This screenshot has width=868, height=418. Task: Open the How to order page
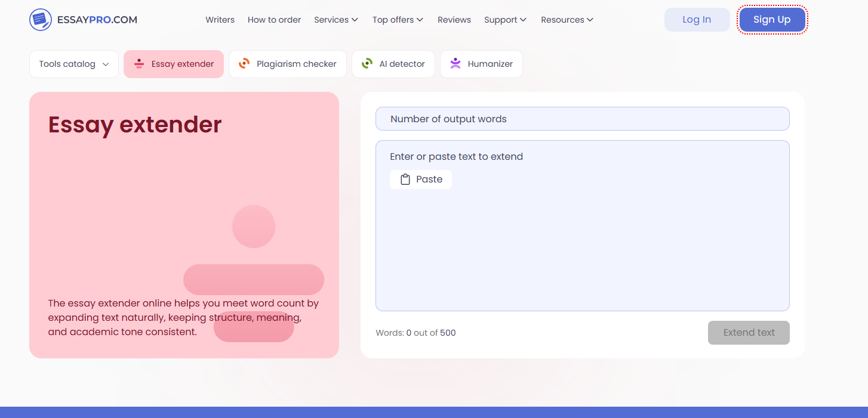tap(274, 20)
